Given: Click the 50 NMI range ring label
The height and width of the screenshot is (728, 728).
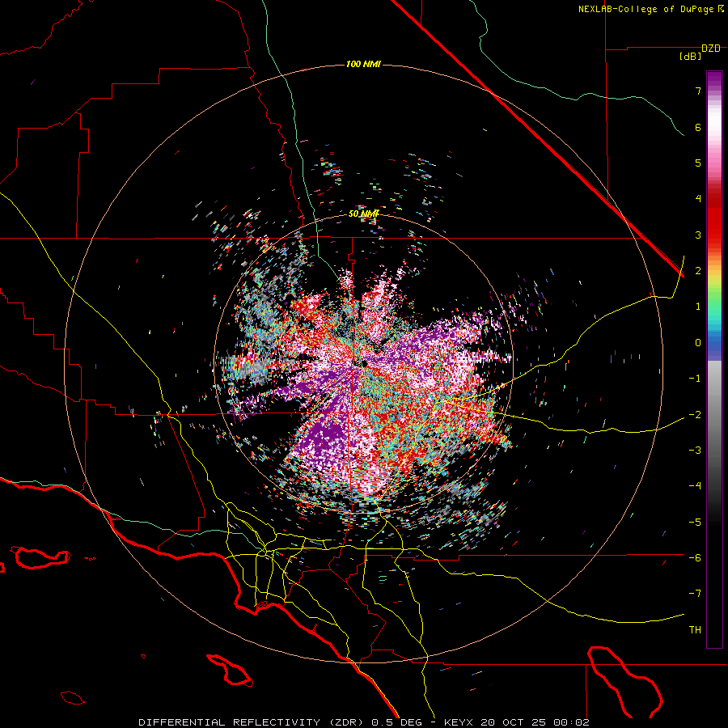Looking at the screenshot, I should click(x=363, y=214).
